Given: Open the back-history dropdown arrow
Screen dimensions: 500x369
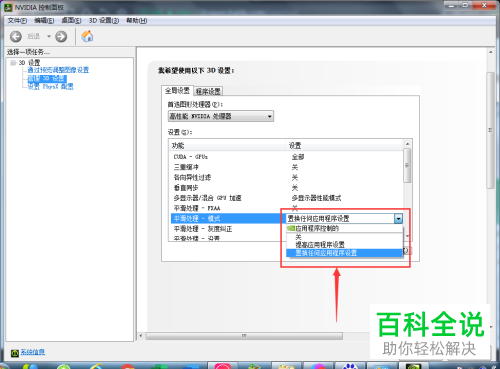Looking at the screenshot, I should click(x=49, y=36).
